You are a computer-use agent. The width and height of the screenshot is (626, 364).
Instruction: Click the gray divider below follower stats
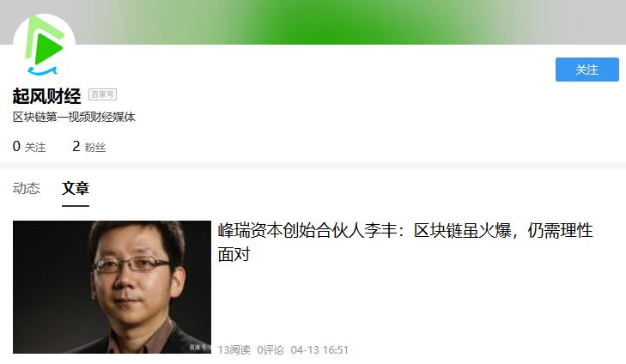(x=313, y=165)
